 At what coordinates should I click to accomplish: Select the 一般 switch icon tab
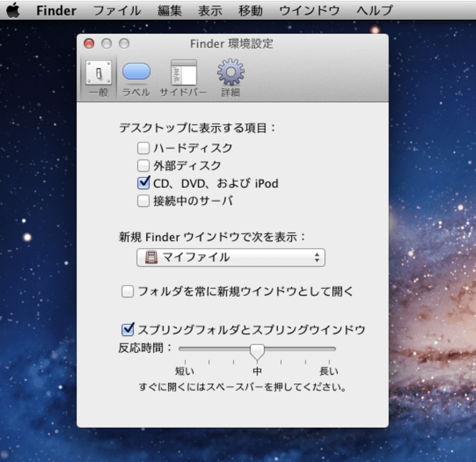[x=99, y=78]
